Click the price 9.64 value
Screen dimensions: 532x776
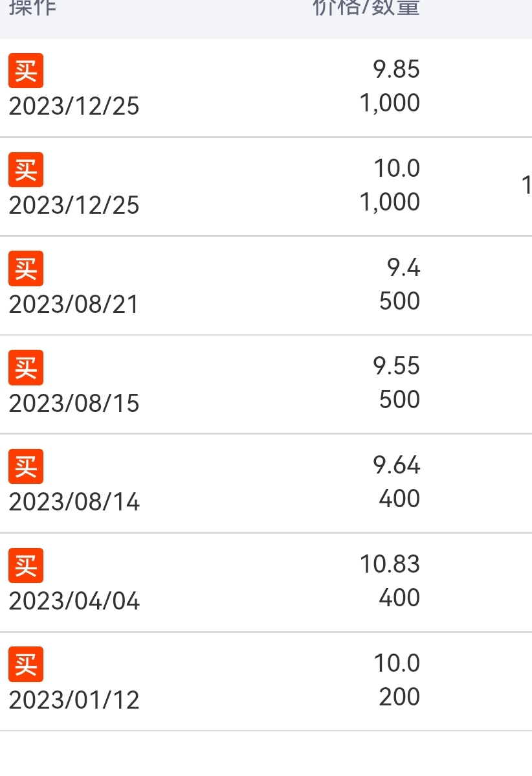click(x=397, y=465)
